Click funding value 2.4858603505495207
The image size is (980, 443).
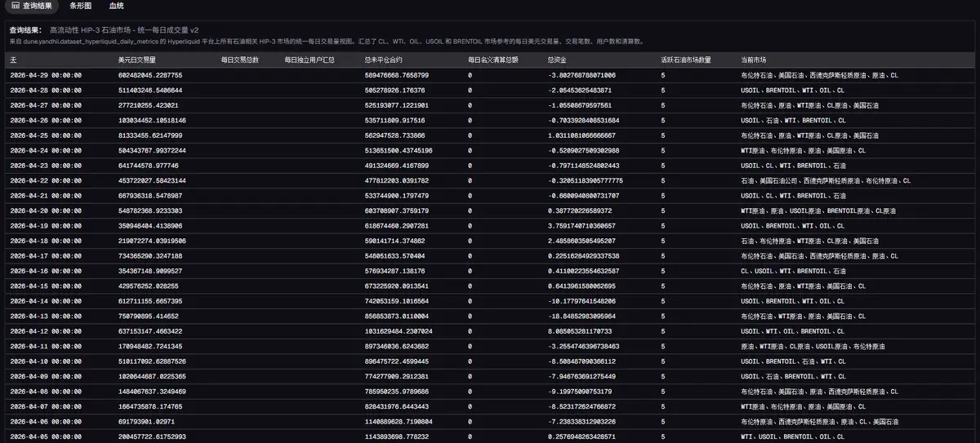click(581, 241)
